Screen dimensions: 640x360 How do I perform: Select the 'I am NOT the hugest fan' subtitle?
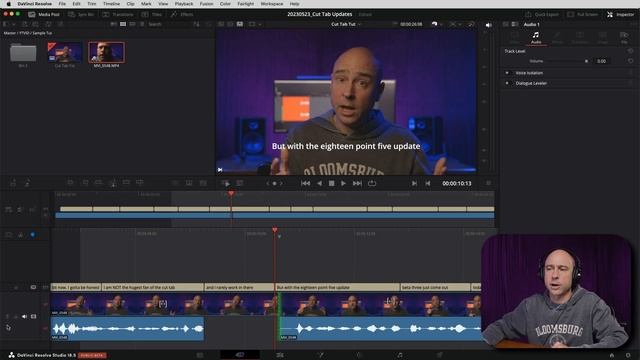(153, 287)
